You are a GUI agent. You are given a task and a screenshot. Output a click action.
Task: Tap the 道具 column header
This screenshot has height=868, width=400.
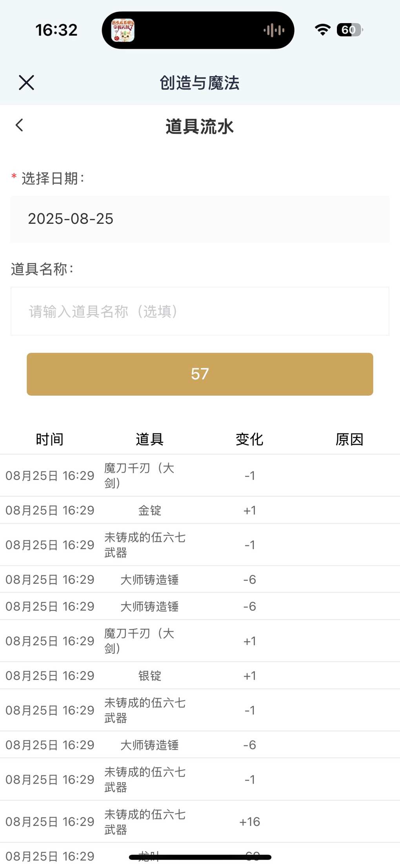[x=150, y=439]
